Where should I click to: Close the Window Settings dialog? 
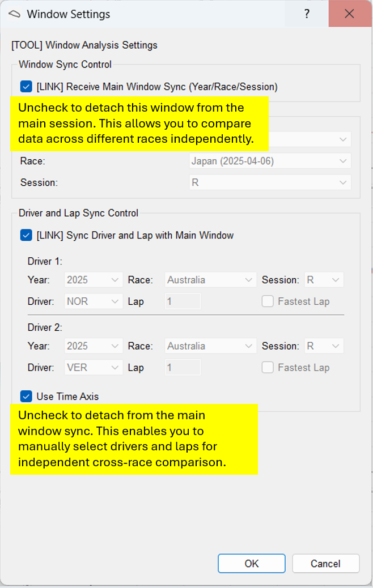[x=349, y=14]
